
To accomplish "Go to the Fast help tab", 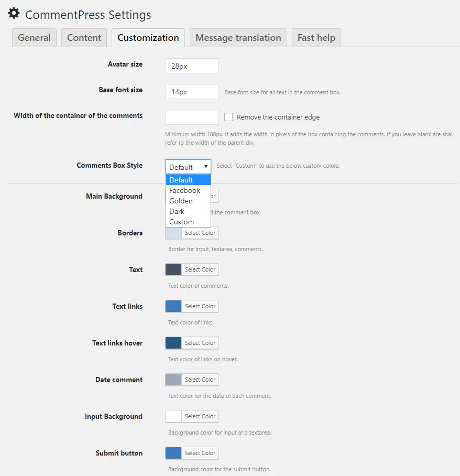I will pos(316,38).
